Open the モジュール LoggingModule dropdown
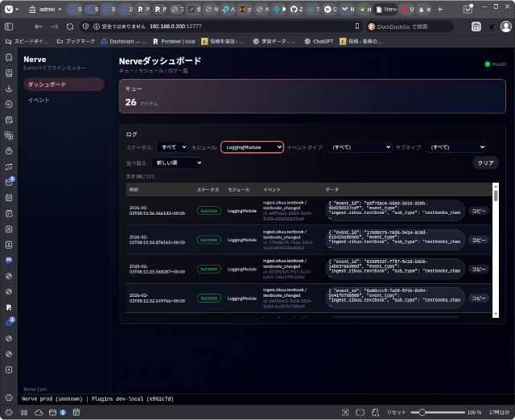Viewport: 515px width, 420px height. coord(252,147)
